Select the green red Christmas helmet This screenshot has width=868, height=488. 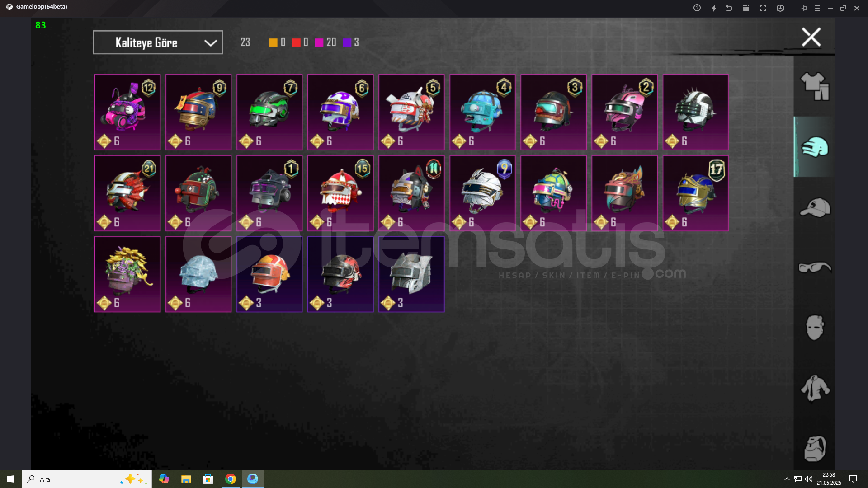point(198,193)
